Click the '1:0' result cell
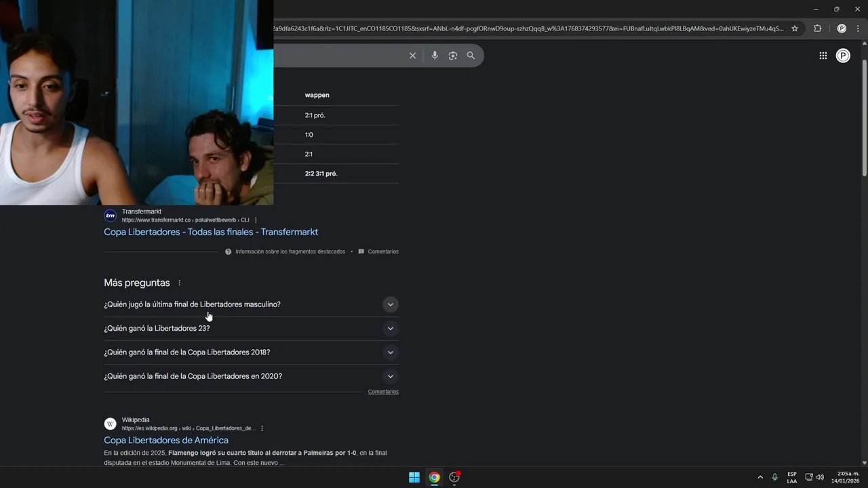Image resolution: width=868 pixels, height=488 pixels. (309, 135)
